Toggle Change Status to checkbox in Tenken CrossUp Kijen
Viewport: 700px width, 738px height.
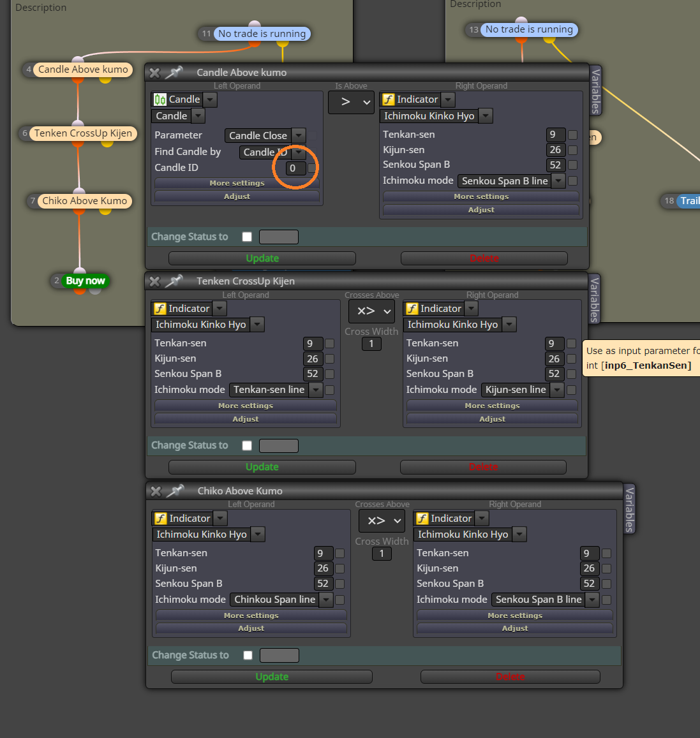pyautogui.click(x=247, y=445)
